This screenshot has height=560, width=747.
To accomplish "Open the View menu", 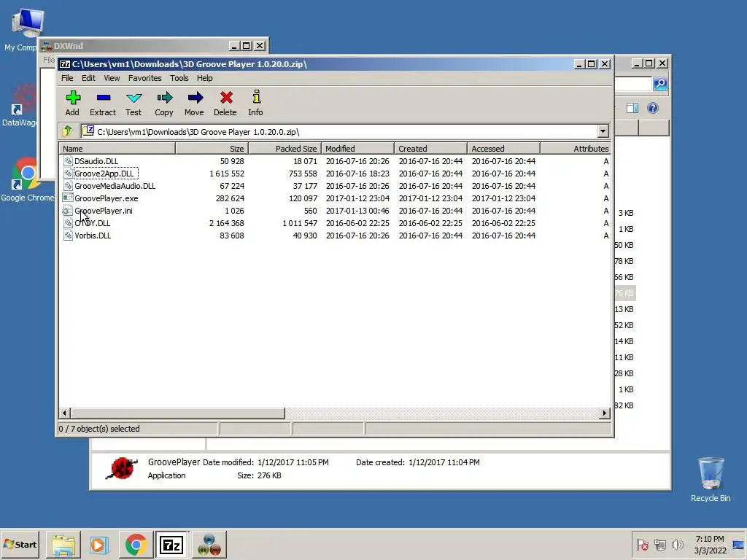I will point(112,78).
